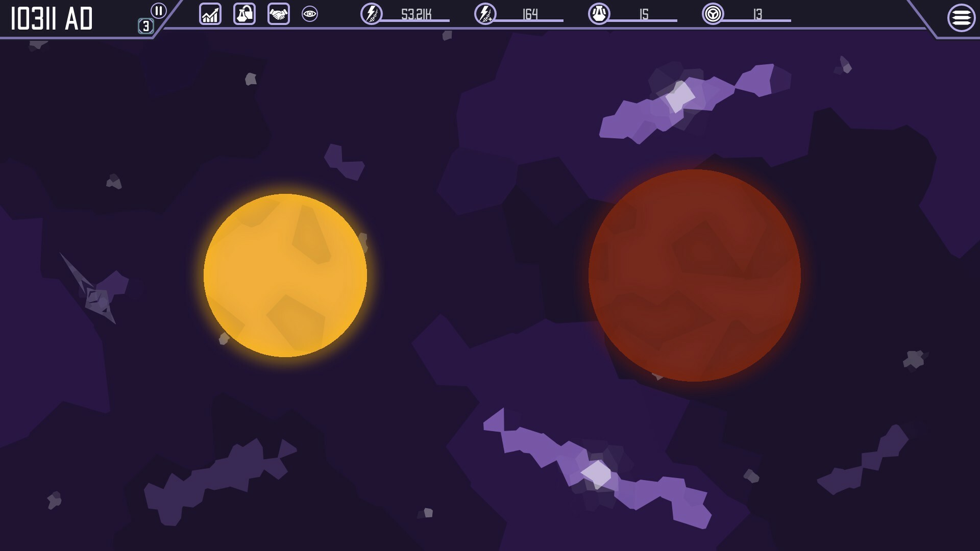This screenshot has height=551, width=980.
Task: Open the statistics graph panel
Action: tap(210, 14)
